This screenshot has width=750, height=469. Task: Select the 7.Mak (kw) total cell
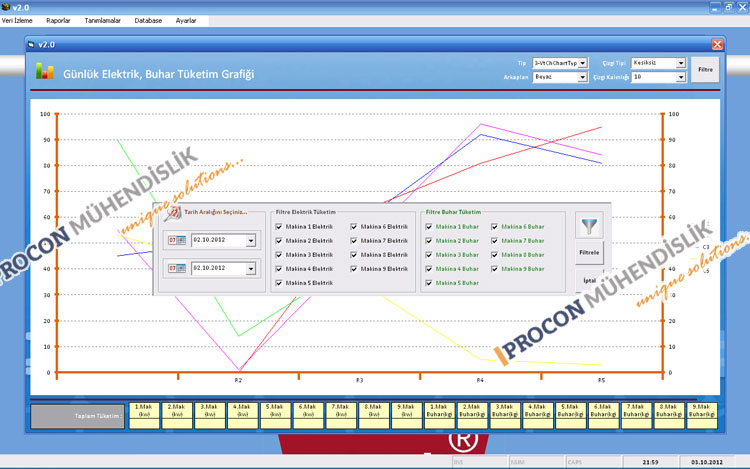tap(341, 415)
